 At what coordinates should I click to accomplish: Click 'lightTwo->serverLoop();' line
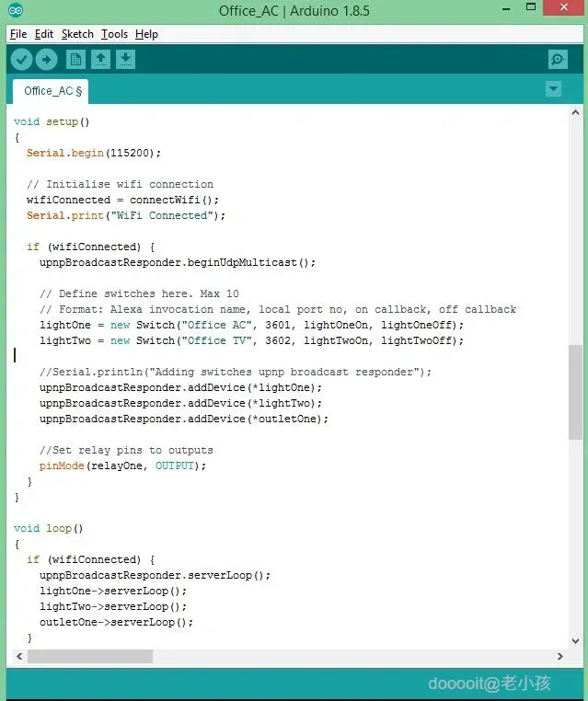coord(113,606)
